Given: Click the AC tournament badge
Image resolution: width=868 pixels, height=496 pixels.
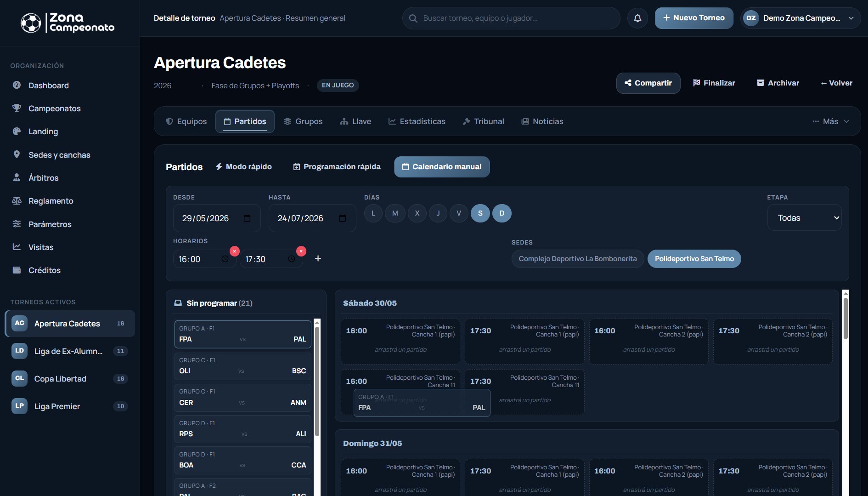Looking at the screenshot, I should pos(19,323).
